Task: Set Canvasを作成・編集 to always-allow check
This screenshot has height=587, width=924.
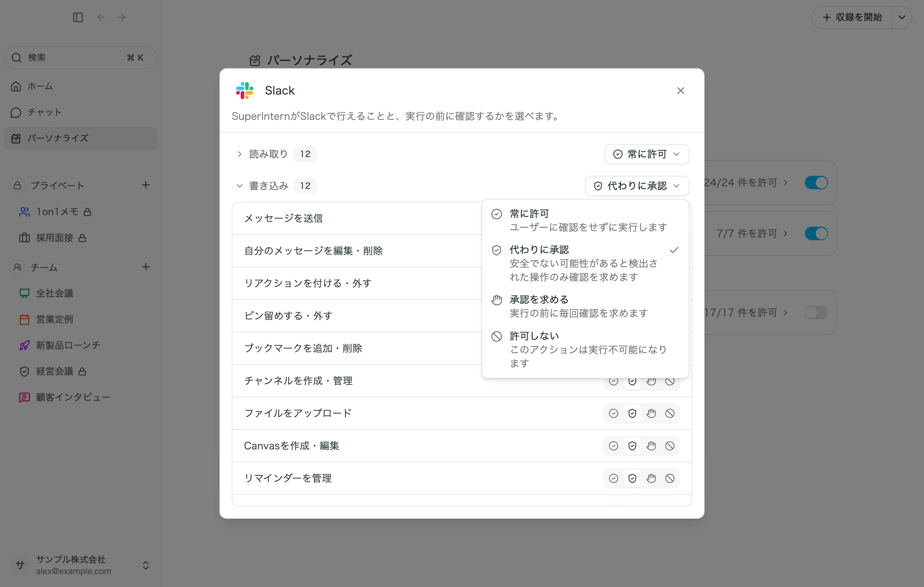Action: pos(613,446)
